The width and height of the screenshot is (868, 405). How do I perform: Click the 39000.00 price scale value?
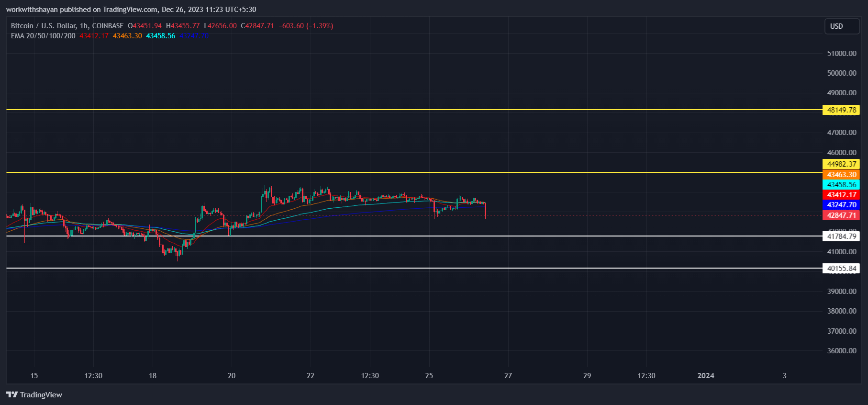842,292
